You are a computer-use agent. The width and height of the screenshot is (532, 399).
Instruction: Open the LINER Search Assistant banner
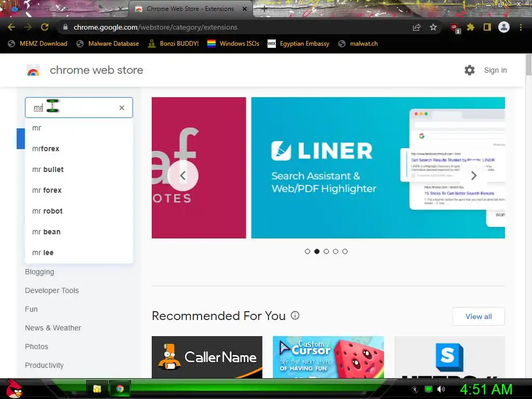378,168
